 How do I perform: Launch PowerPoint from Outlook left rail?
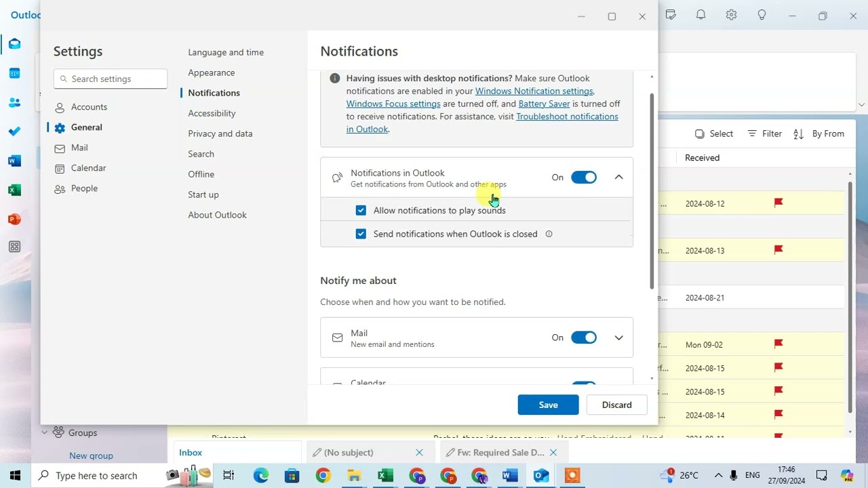click(x=14, y=220)
